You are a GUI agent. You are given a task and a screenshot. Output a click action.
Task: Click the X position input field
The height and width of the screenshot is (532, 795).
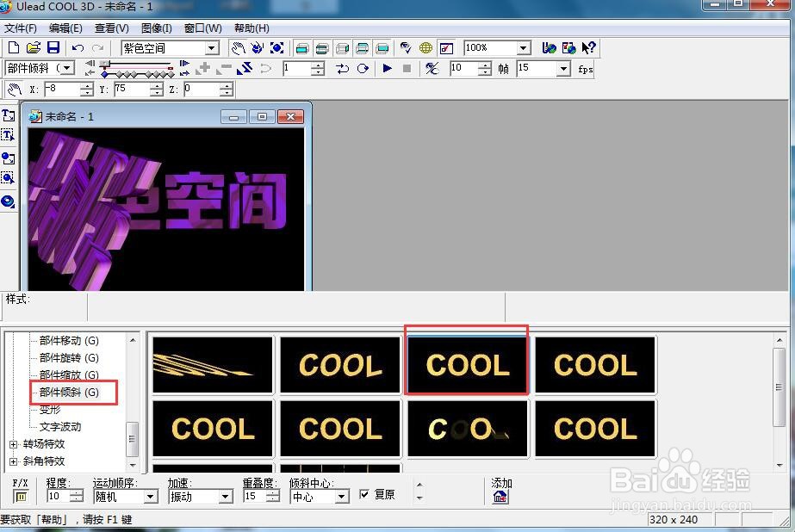[x=62, y=90]
